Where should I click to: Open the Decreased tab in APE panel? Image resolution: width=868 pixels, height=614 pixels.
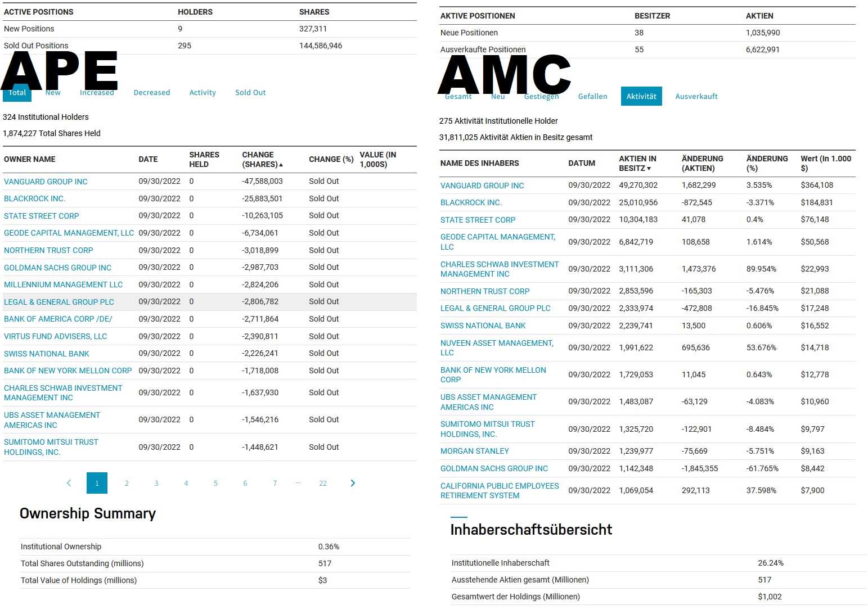pyautogui.click(x=152, y=93)
